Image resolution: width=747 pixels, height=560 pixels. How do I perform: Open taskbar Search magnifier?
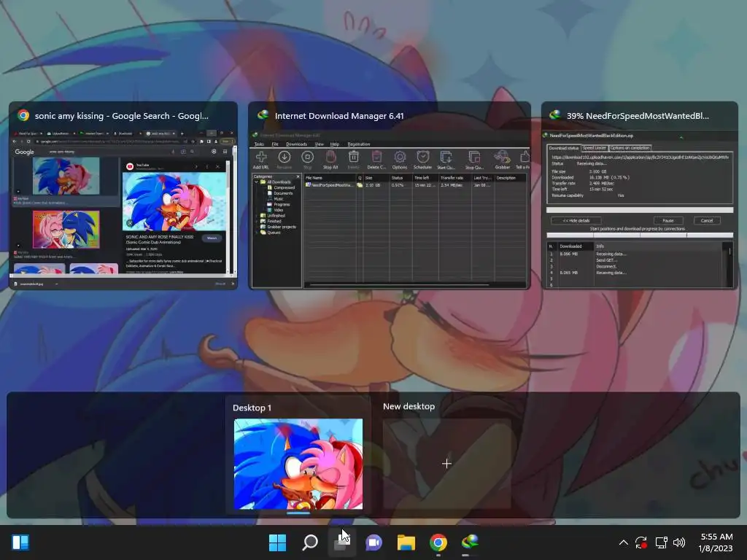tap(310, 542)
